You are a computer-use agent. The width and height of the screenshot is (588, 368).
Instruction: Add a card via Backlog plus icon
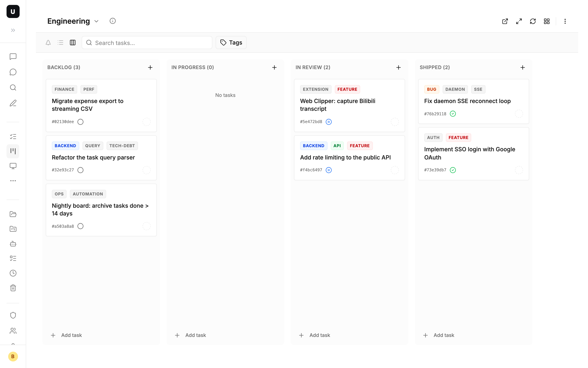(x=150, y=67)
